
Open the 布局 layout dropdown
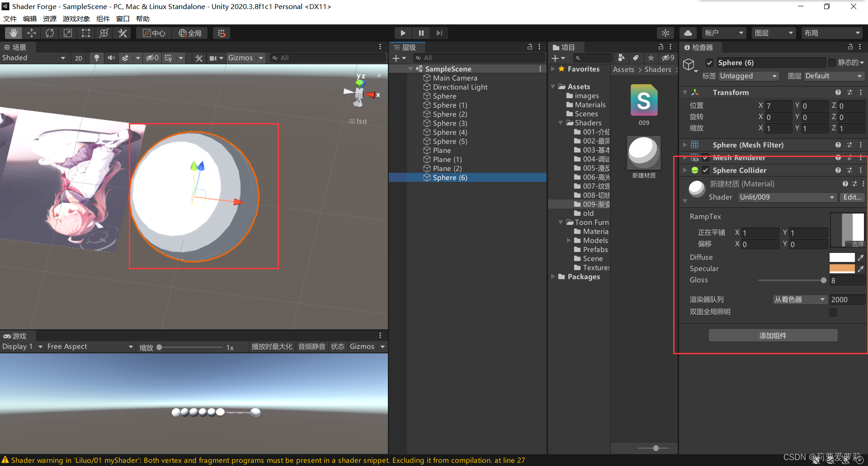point(832,33)
